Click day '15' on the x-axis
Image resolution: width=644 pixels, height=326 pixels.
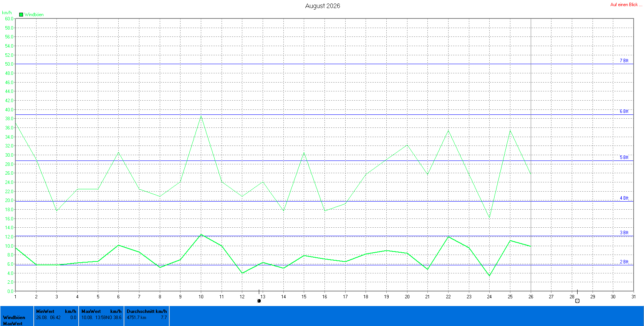point(304,297)
